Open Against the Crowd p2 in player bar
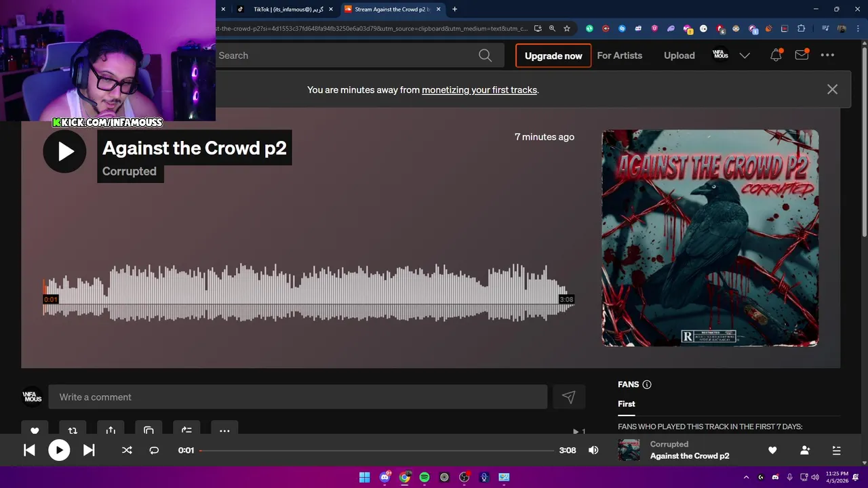 pos(690,456)
